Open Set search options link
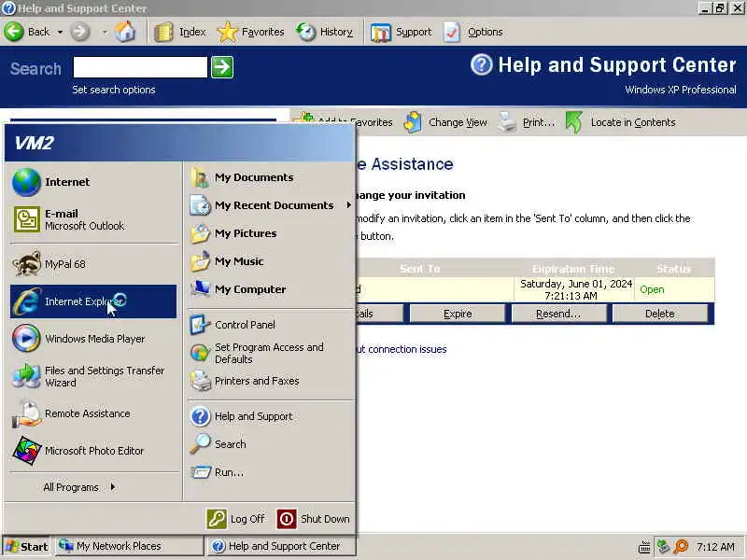The height and width of the screenshot is (560, 747). pos(114,90)
